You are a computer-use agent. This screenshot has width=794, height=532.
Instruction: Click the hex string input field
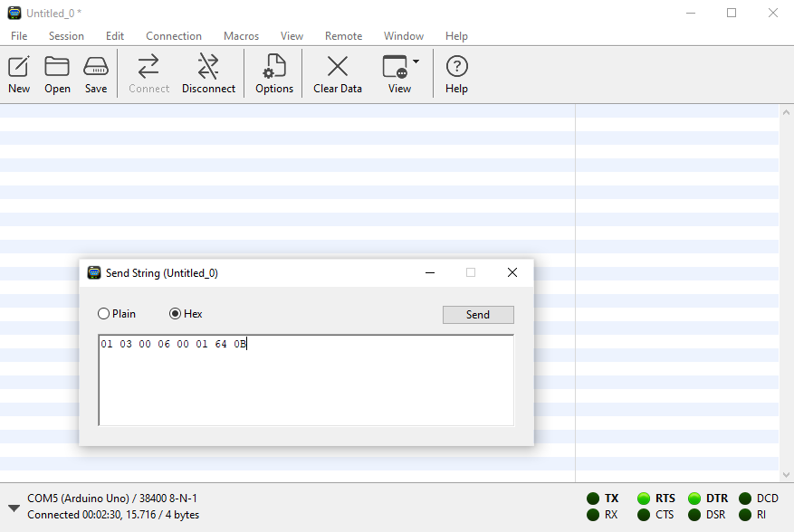(x=306, y=380)
